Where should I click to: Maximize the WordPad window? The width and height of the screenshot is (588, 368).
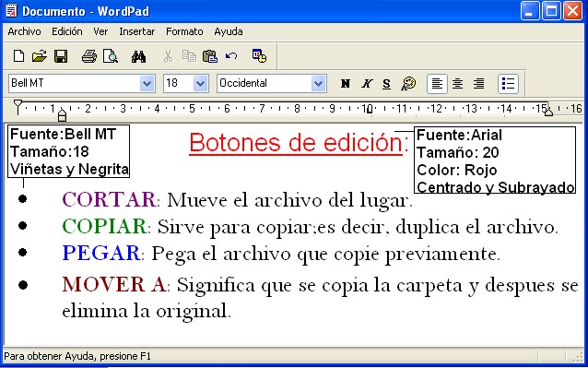tap(551, 11)
